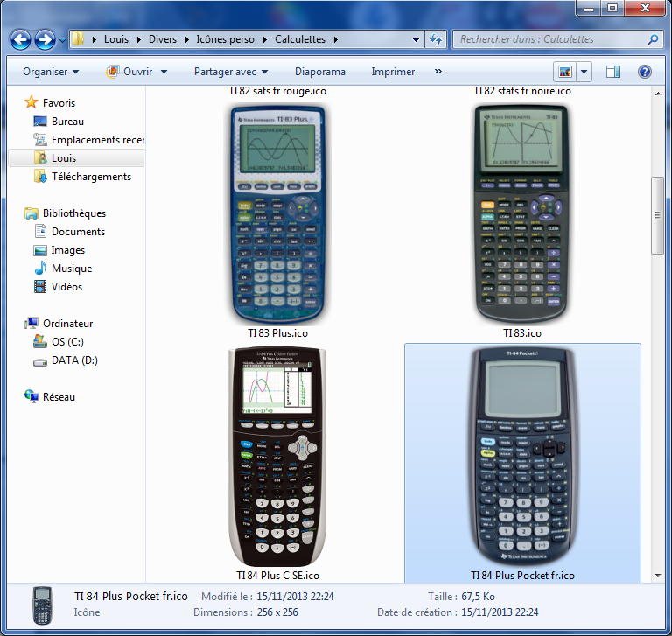
Task: Select the TI 84 Plus C SE.ico thumbnail
Action: click(277, 457)
